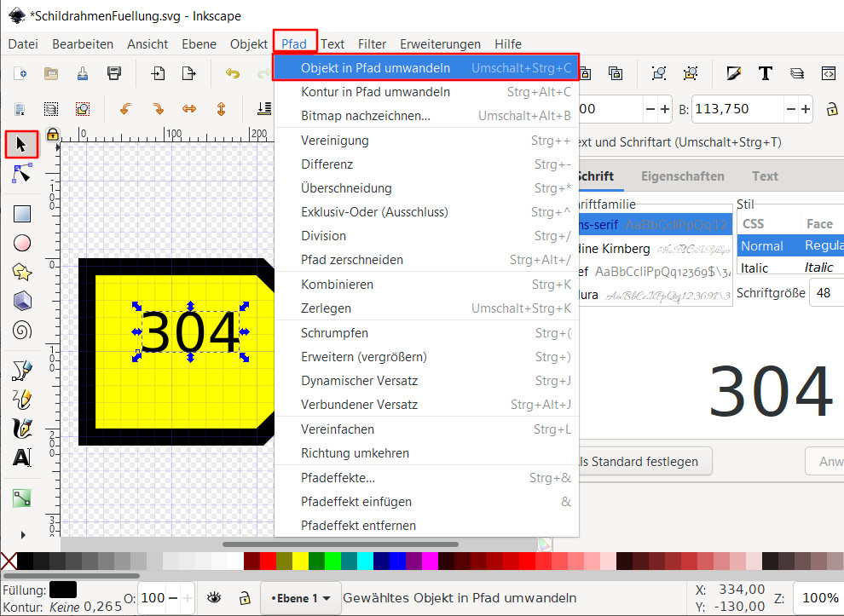Pick the red swatch in color palette
The width and height of the screenshot is (844, 616).
[269, 561]
